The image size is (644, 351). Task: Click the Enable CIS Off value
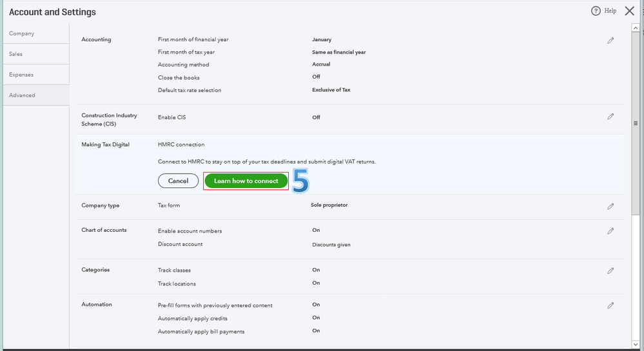click(x=316, y=117)
